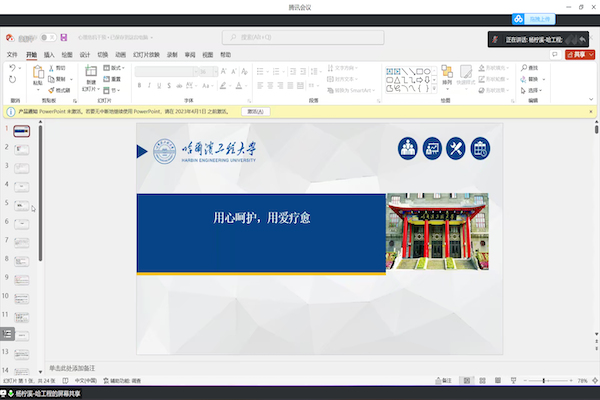The image size is (600, 400).
Task: Toggle the Notes (备注) pane button
Action: coord(446,381)
